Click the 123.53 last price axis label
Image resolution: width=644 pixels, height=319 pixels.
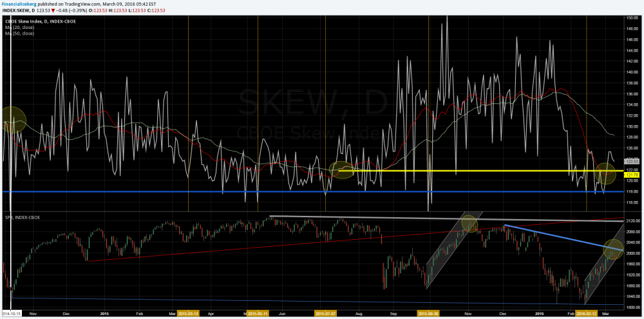[x=630, y=160]
